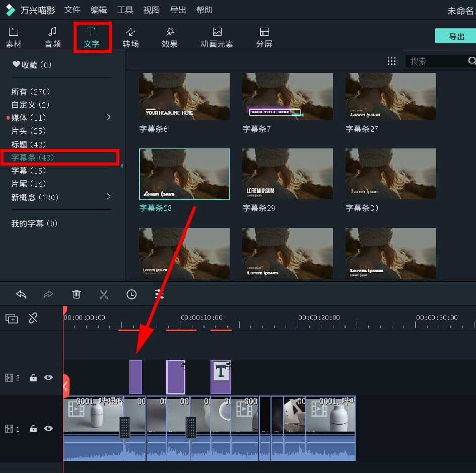Toggle visibility of track 1
The height and width of the screenshot is (473, 476).
48,428
